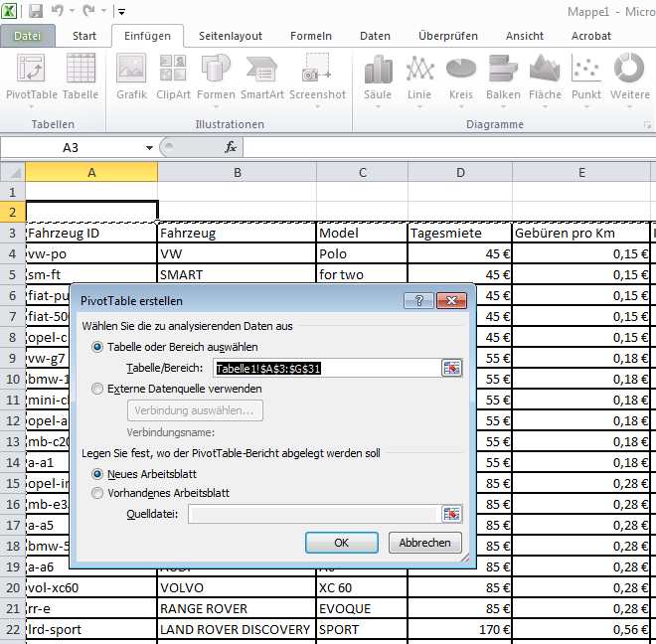Open the Name Box dropdown arrow

coord(149,147)
